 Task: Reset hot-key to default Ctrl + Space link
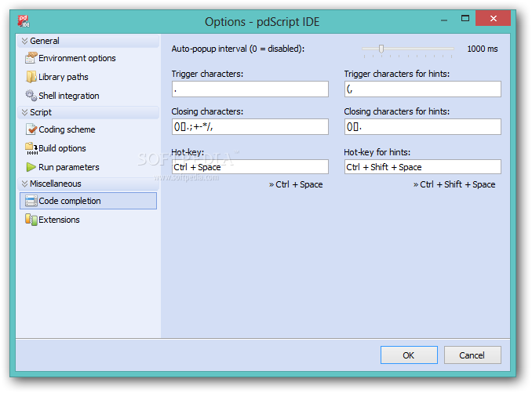pyautogui.click(x=296, y=184)
